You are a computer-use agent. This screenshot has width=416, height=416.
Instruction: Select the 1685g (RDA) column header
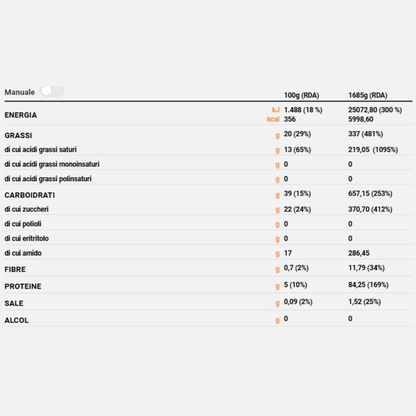click(368, 95)
